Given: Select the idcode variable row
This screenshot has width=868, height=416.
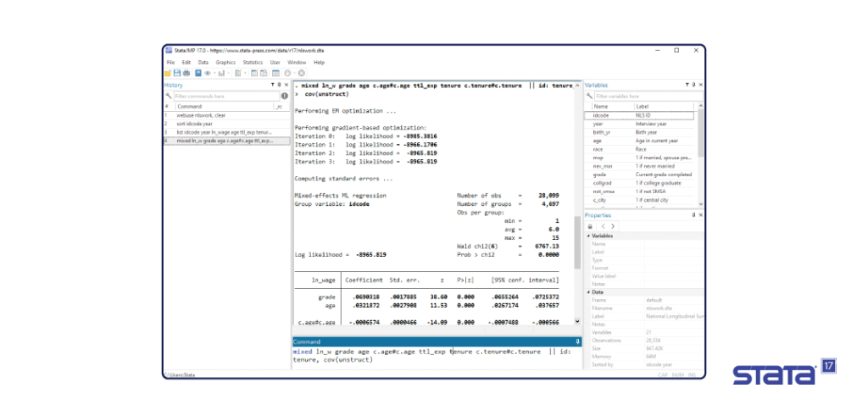Looking at the screenshot, I should [x=639, y=115].
